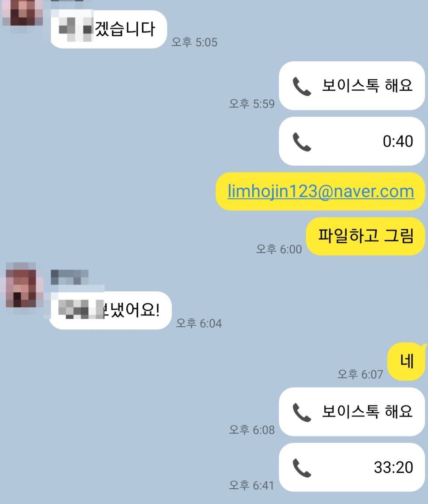The image size is (428, 504).
Task: Tap phone icon next to 0:40 duration
Action: coord(302,142)
